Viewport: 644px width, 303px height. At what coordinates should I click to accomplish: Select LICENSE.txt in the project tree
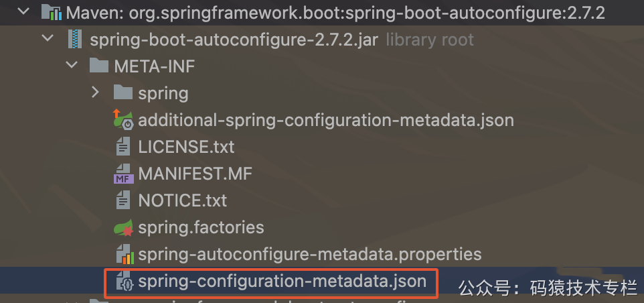186,147
